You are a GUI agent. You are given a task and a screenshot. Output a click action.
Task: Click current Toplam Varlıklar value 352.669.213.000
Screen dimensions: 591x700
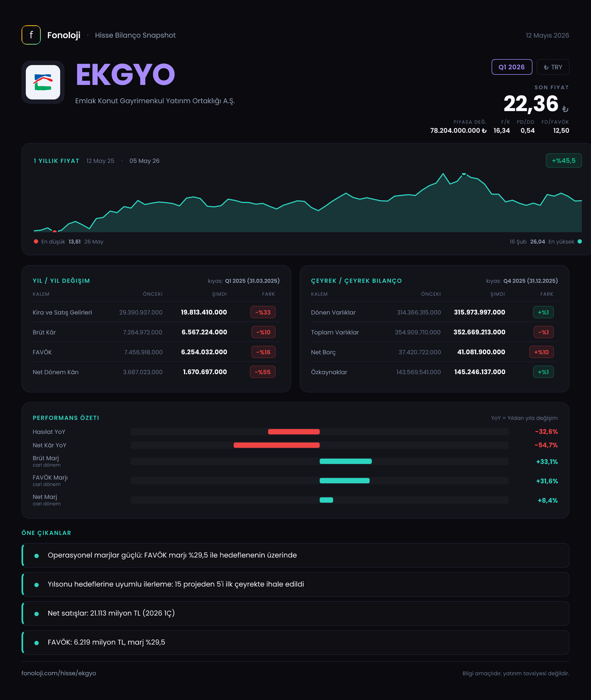(x=480, y=332)
